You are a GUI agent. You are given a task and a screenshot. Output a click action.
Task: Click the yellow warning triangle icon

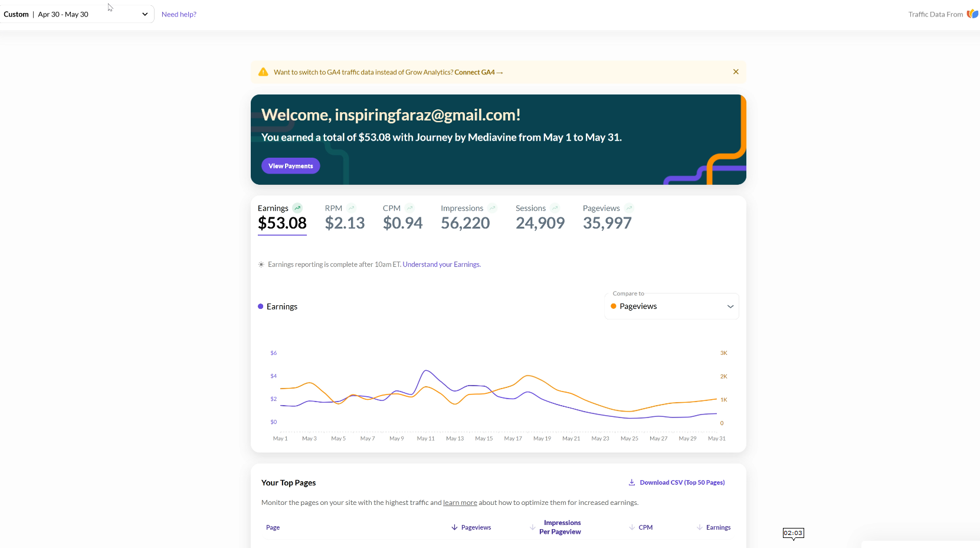(x=263, y=72)
